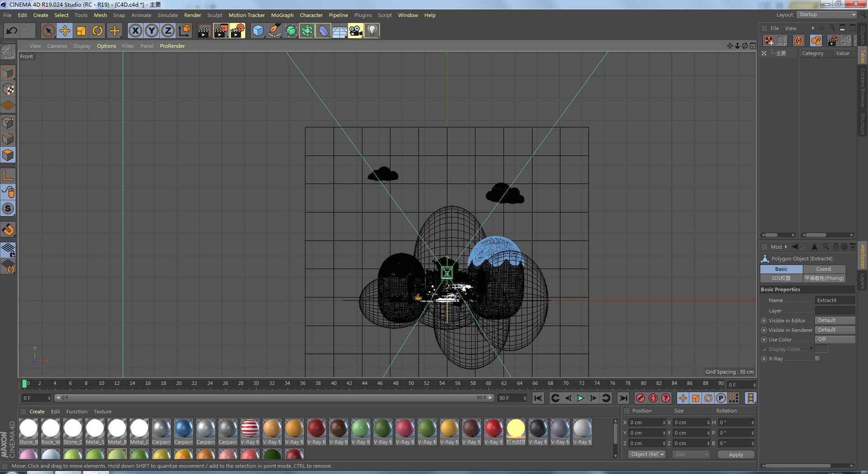Toggle the X-Ray checkbox
This screenshot has width=868, height=474.
817,359
